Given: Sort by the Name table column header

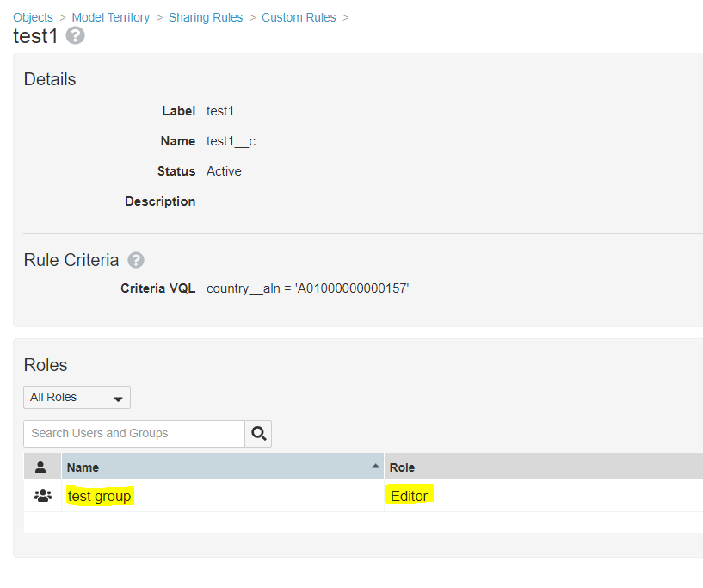Looking at the screenshot, I should [x=83, y=467].
